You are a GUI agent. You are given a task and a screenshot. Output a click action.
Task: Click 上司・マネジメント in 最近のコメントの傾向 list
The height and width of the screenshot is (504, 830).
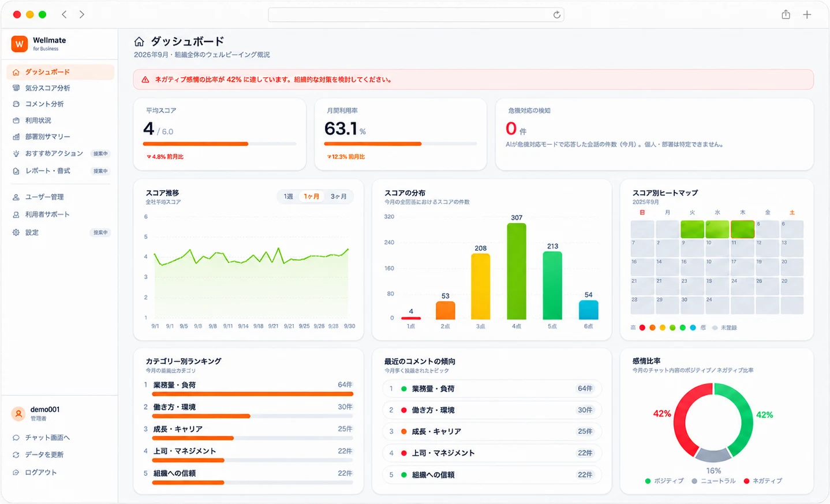pyautogui.click(x=492, y=453)
